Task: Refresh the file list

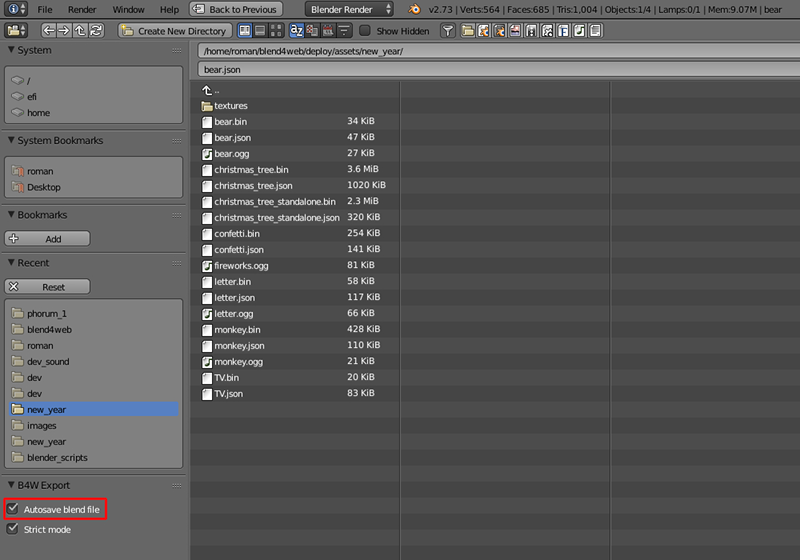Action: [x=96, y=31]
